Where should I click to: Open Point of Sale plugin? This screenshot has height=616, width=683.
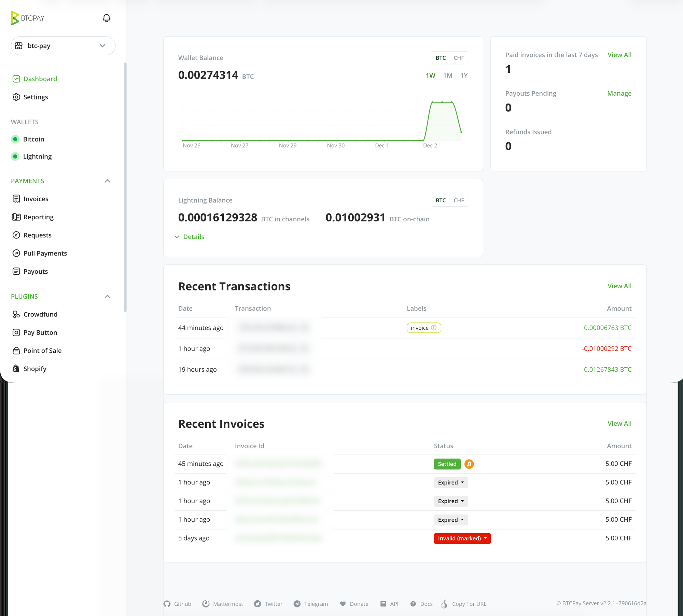pos(42,351)
